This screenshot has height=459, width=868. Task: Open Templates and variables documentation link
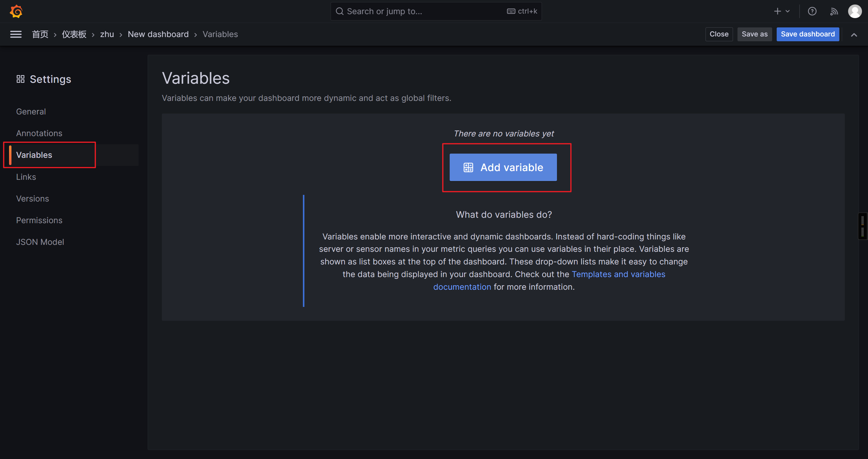click(x=618, y=274)
